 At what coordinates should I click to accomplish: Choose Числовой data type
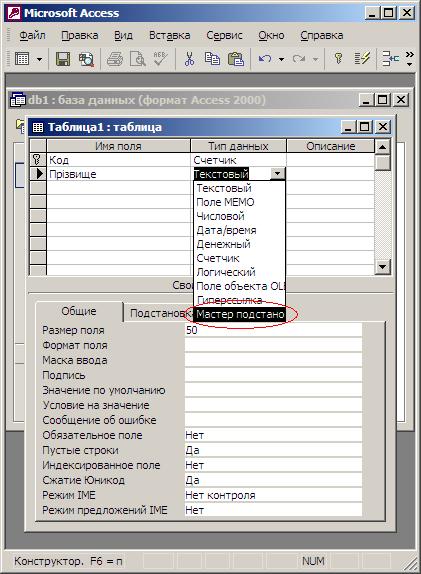click(x=239, y=216)
